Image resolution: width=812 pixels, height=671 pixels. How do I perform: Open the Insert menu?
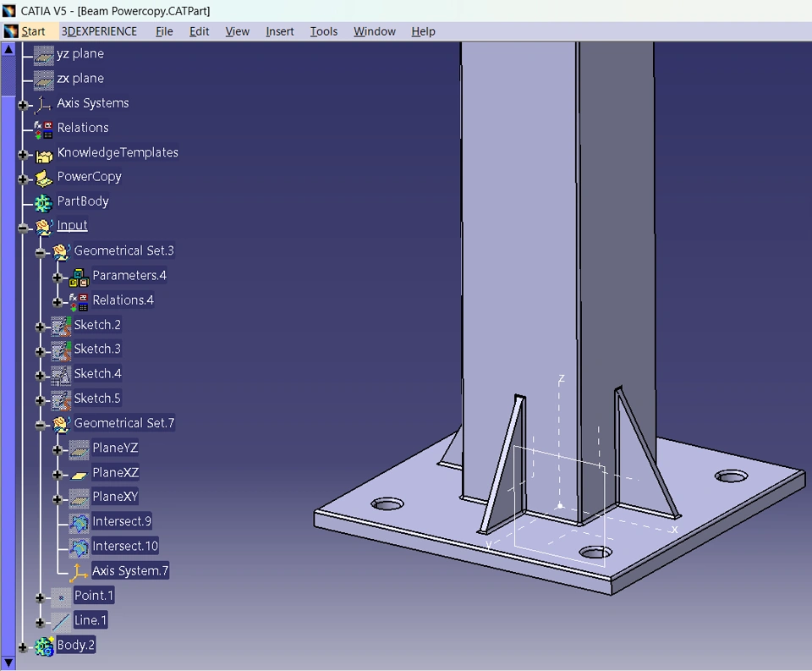click(x=279, y=31)
